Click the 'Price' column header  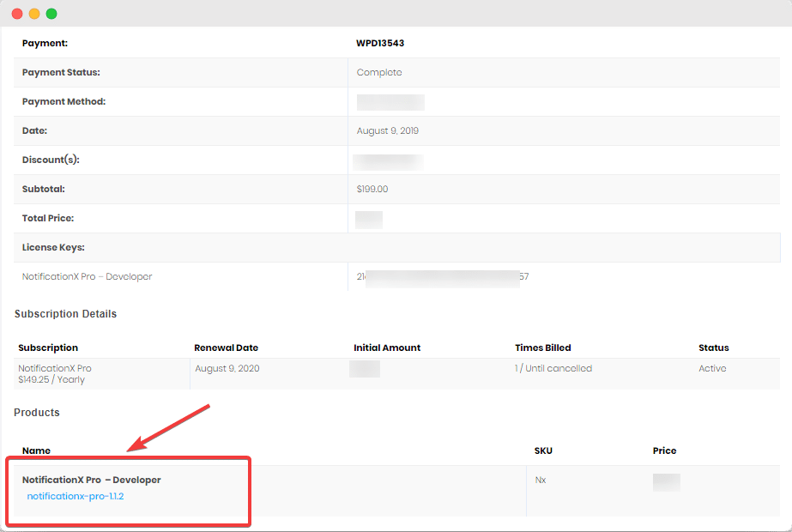tap(664, 450)
